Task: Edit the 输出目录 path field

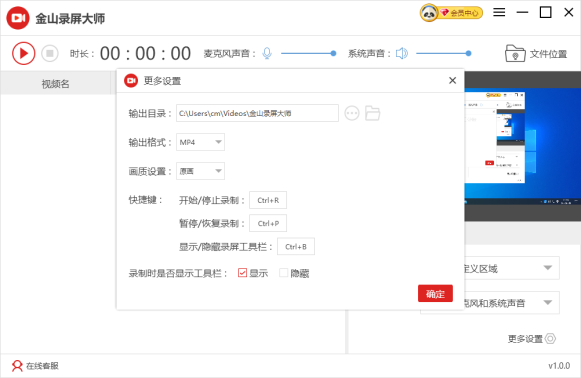Action: [x=257, y=113]
